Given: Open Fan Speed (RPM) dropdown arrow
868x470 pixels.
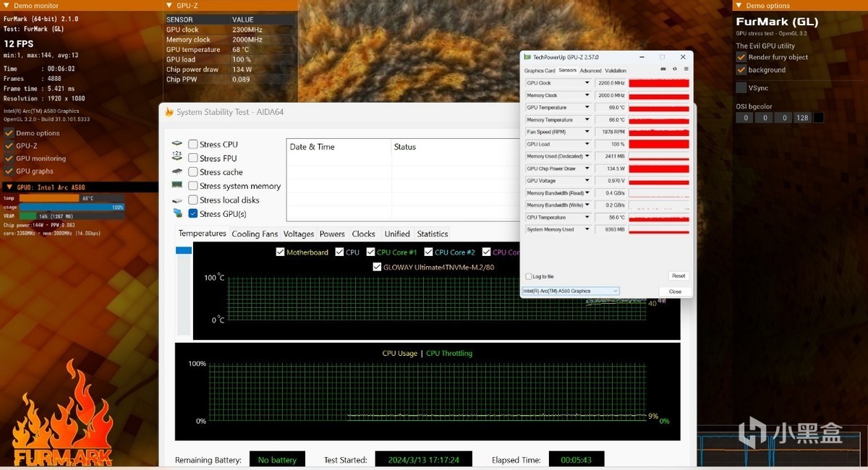Looking at the screenshot, I should pos(587,132).
